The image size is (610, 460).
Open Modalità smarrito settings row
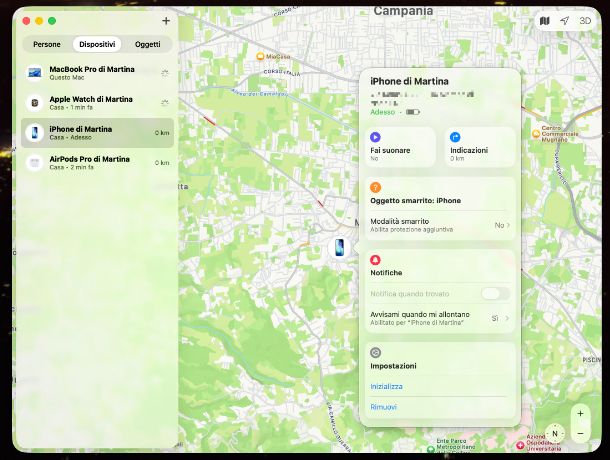(440, 225)
